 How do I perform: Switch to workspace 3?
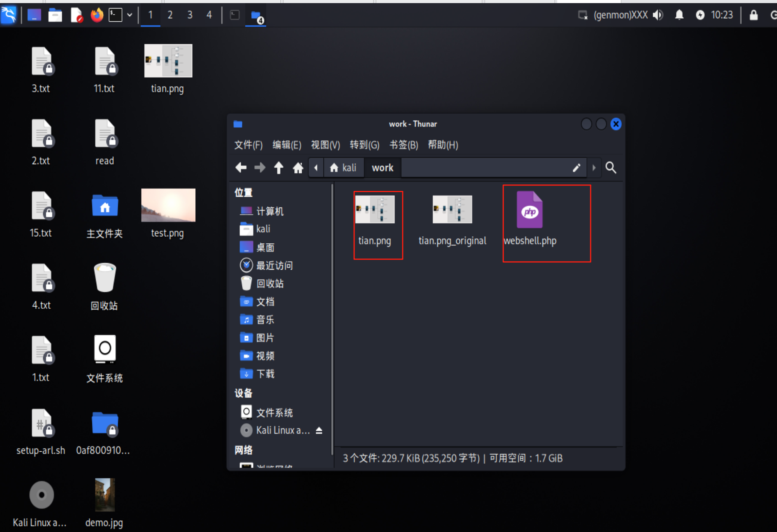pyautogui.click(x=190, y=15)
